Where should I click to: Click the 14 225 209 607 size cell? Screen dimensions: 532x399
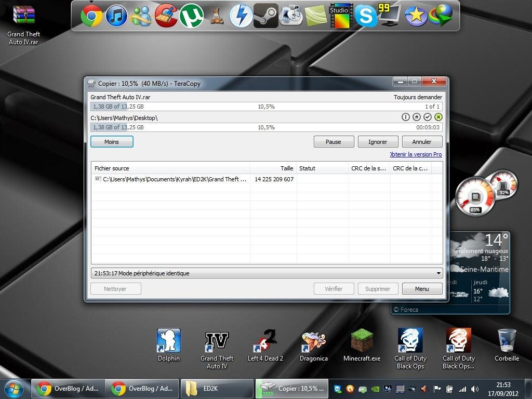[x=274, y=179]
